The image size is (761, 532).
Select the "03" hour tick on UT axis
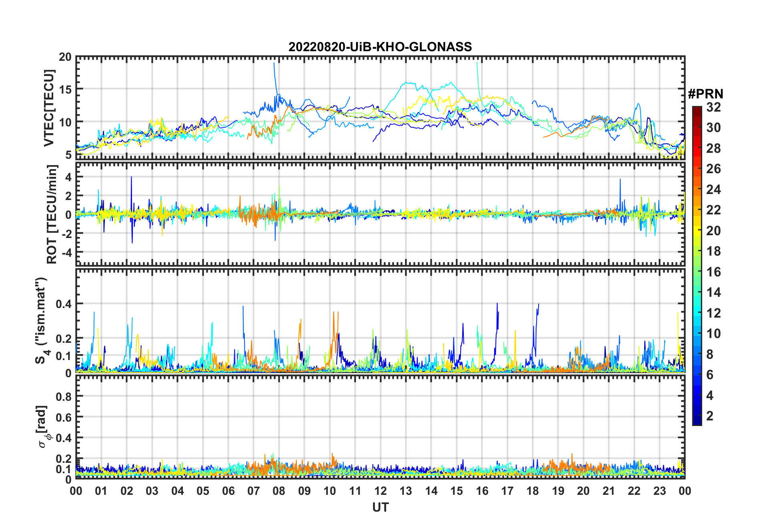pyautogui.click(x=152, y=491)
